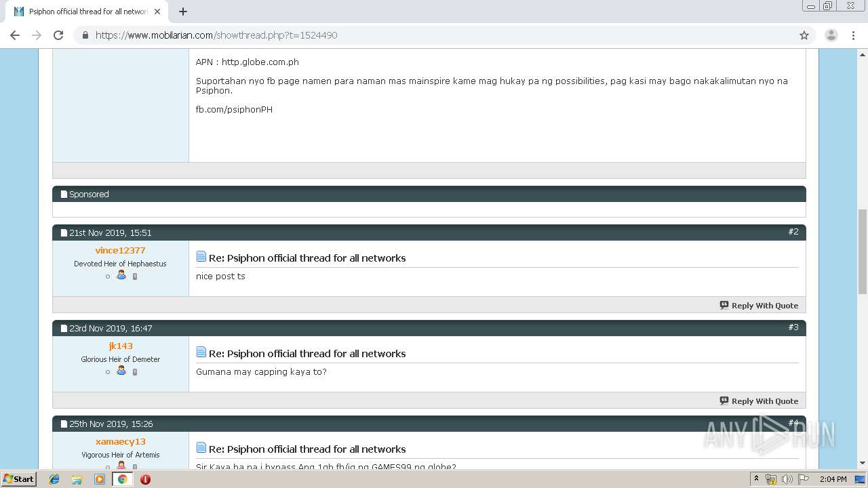This screenshot has height=488, width=868.
Task: Click post status icon beside 25th Nov 2019
Action: (x=64, y=424)
